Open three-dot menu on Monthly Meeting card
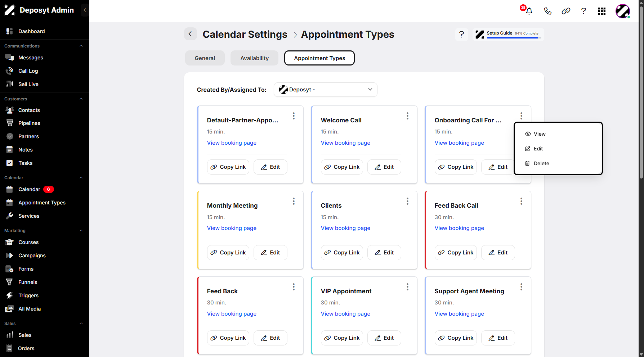Viewport: 644px width, 357px height. pos(294,201)
